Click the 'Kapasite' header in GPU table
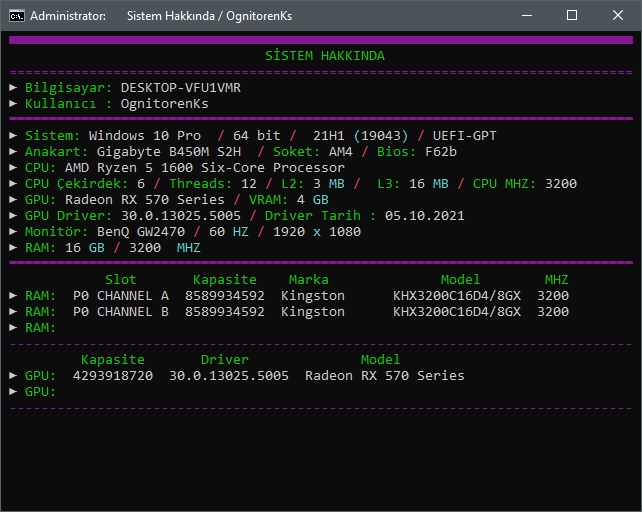This screenshot has width=642, height=512. [x=113, y=359]
